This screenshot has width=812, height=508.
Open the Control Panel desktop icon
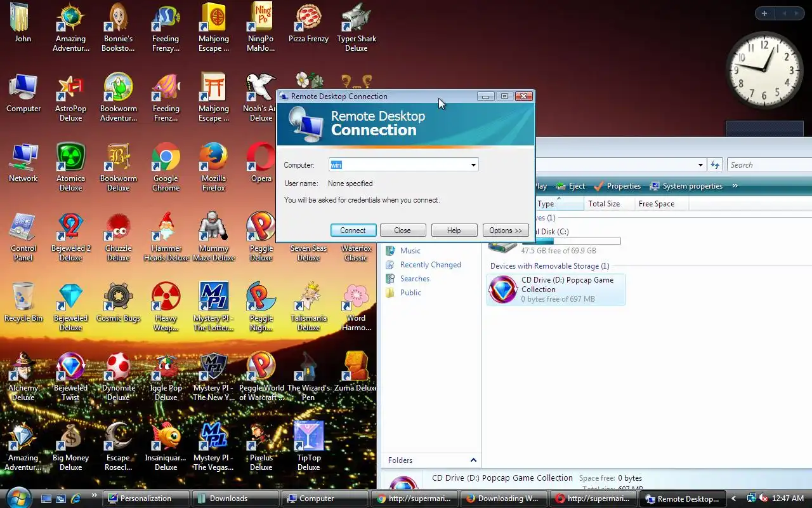coord(23,237)
